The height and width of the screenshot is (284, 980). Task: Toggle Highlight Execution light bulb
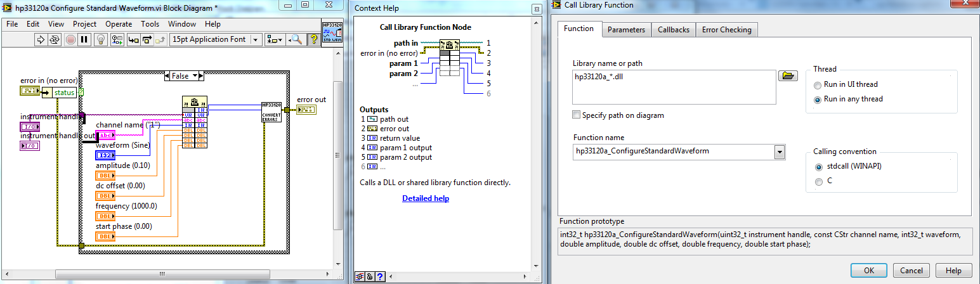pos(100,39)
